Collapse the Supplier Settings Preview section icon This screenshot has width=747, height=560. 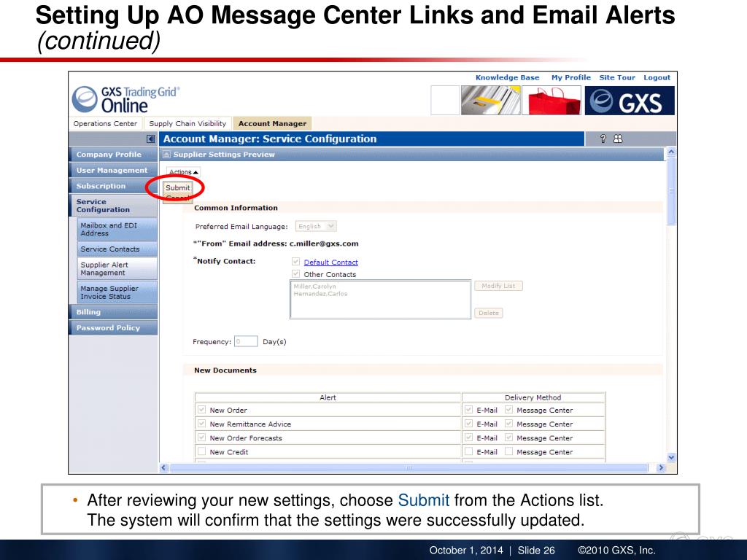point(167,155)
